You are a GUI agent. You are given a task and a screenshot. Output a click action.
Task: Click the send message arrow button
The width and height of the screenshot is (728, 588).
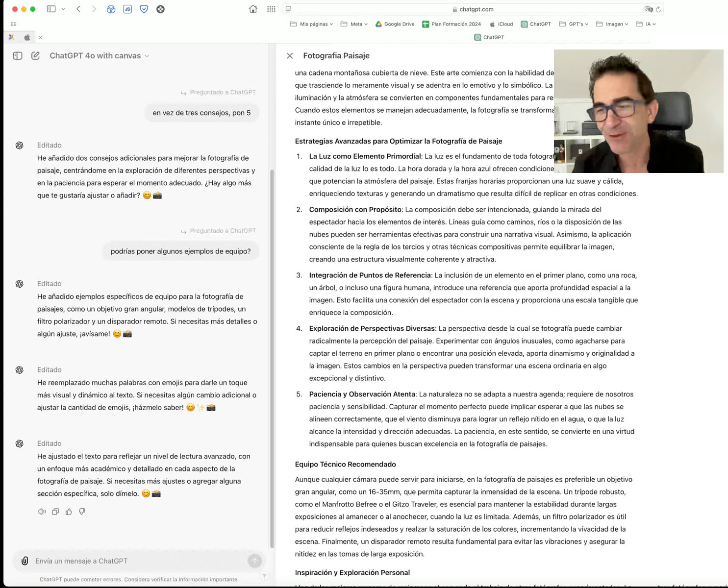tap(254, 561)
